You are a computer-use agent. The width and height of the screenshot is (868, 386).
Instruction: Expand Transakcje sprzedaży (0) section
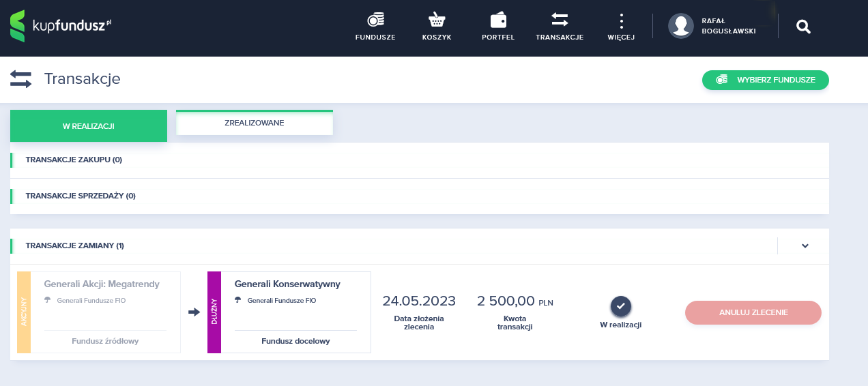click(x=420, y=196)
